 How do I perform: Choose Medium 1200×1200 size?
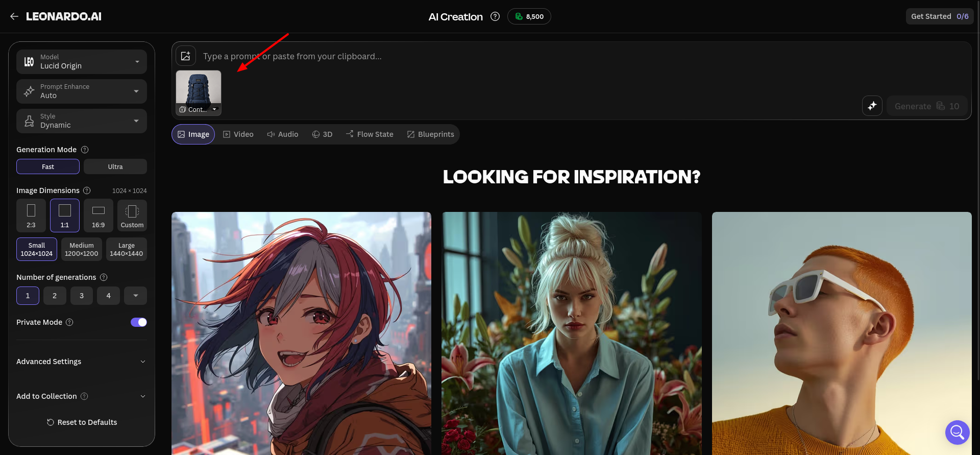pos(82,249)
